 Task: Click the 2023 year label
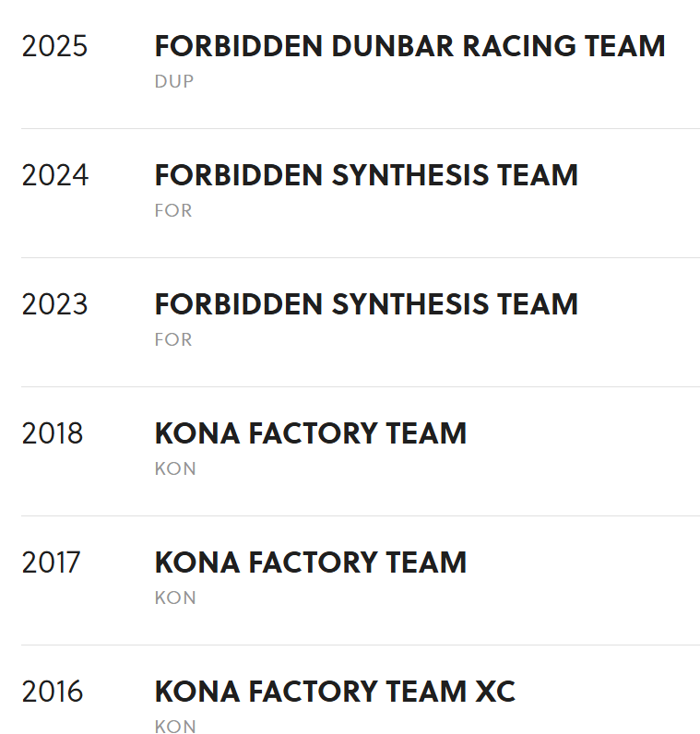coord(54,304)
